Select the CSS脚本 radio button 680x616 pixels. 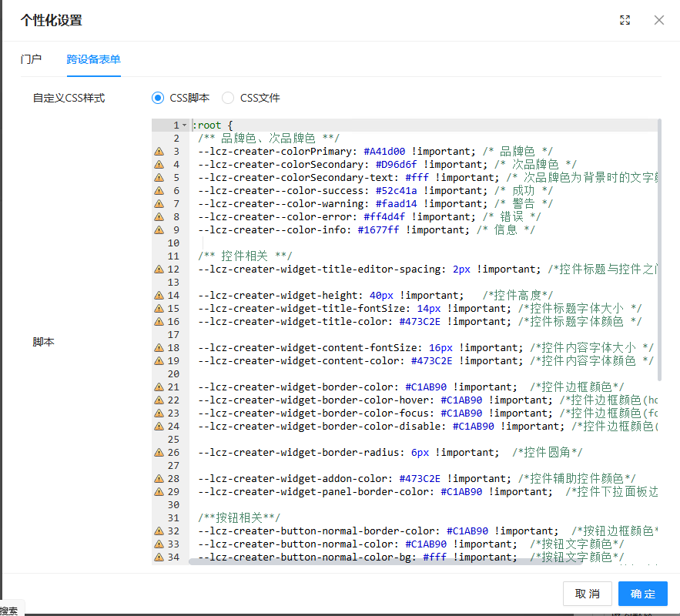(158, 98)
